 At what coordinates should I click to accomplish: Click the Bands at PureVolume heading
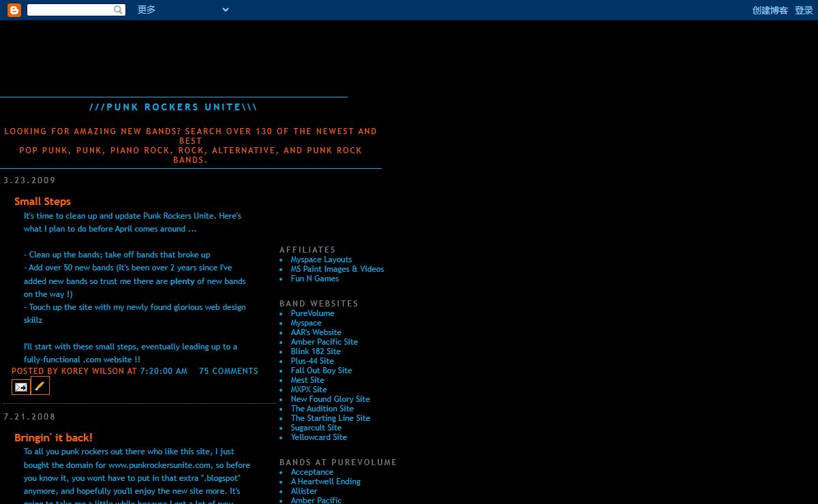point(338,462)
